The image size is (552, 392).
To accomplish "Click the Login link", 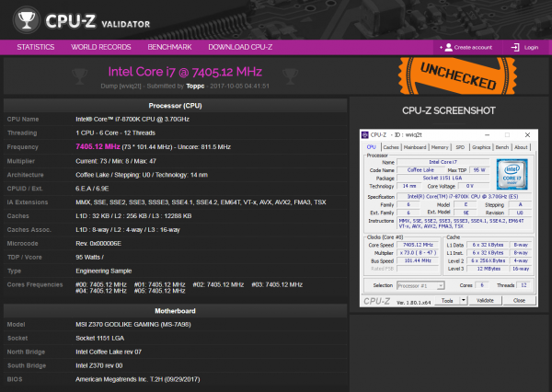I will click(531, 48).
